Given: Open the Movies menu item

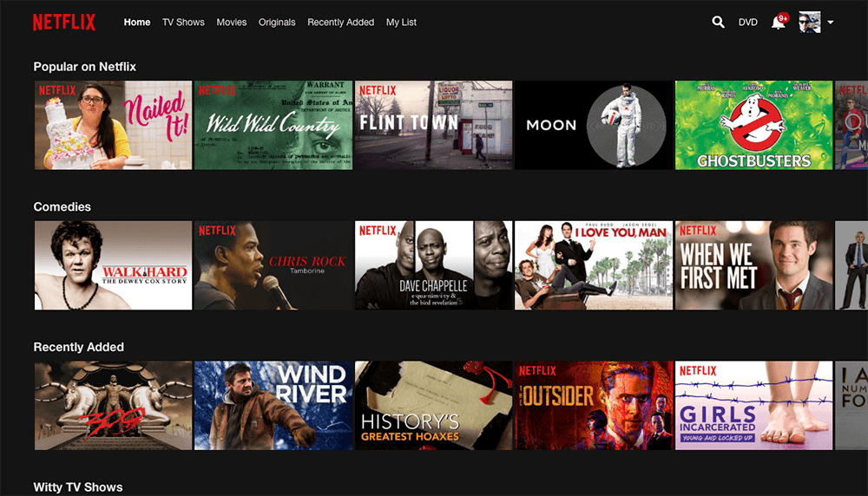Looking at the screenshot, I should [232, 23].
